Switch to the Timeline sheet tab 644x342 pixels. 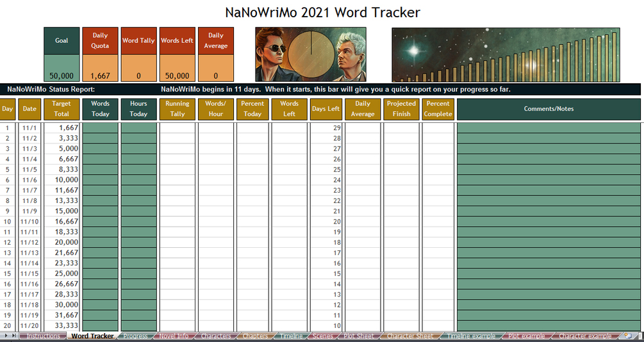(291, 336)
